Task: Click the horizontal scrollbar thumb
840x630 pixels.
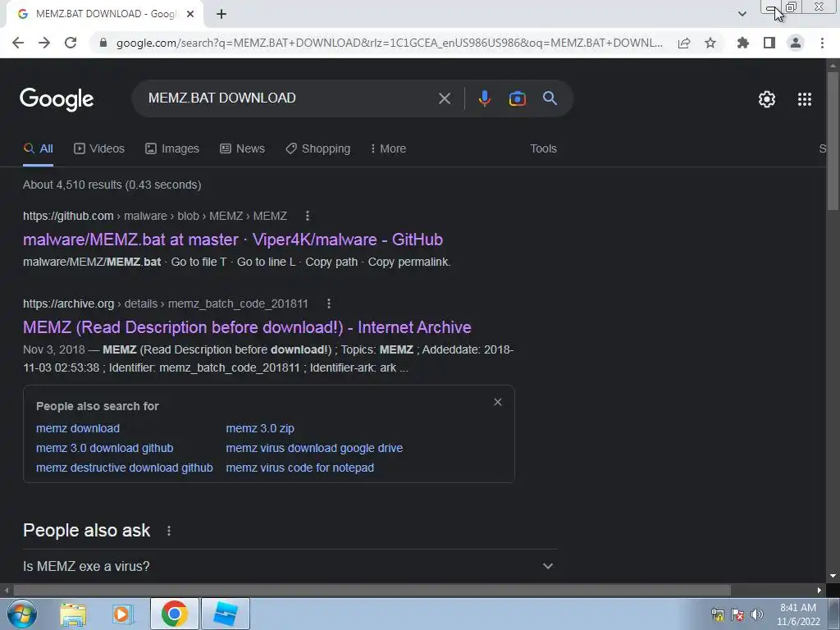Action: tap(372, 591)
